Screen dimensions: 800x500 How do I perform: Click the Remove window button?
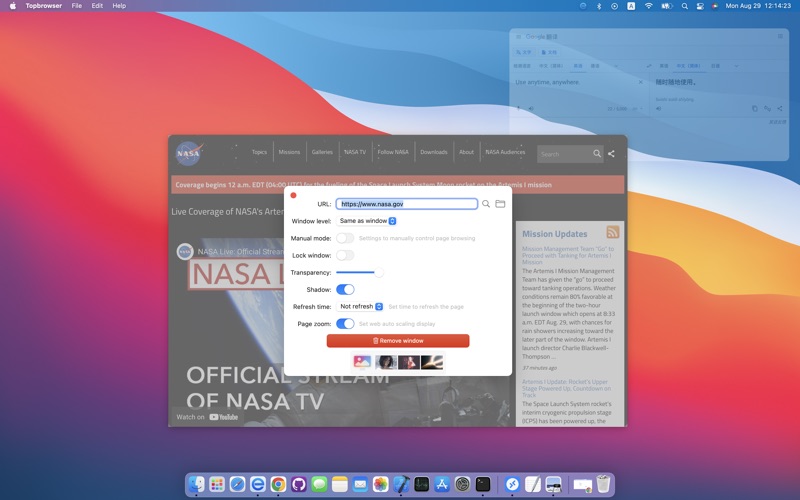point(398,340)
